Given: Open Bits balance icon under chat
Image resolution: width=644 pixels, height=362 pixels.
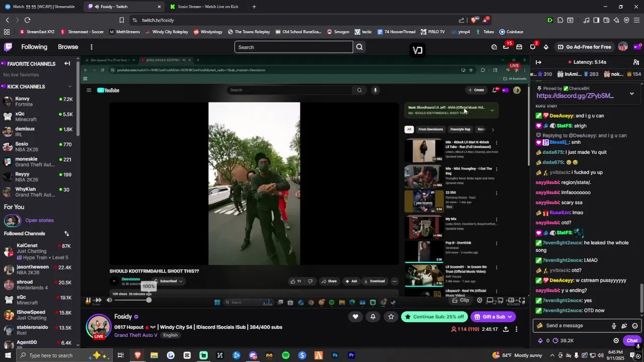Looking at the screenshot, I should [x=540, y=340].
